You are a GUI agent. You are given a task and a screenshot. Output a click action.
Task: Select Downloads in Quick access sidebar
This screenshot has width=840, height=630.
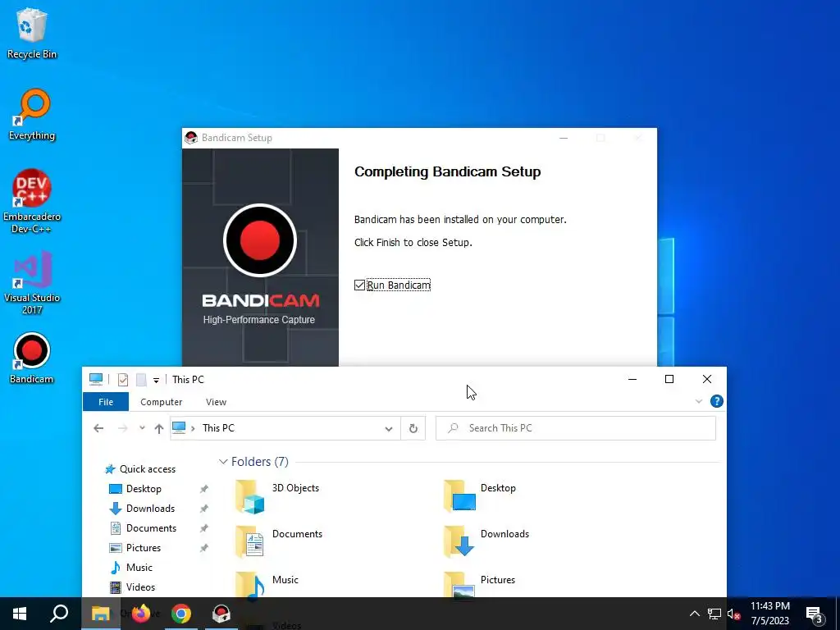150,509
